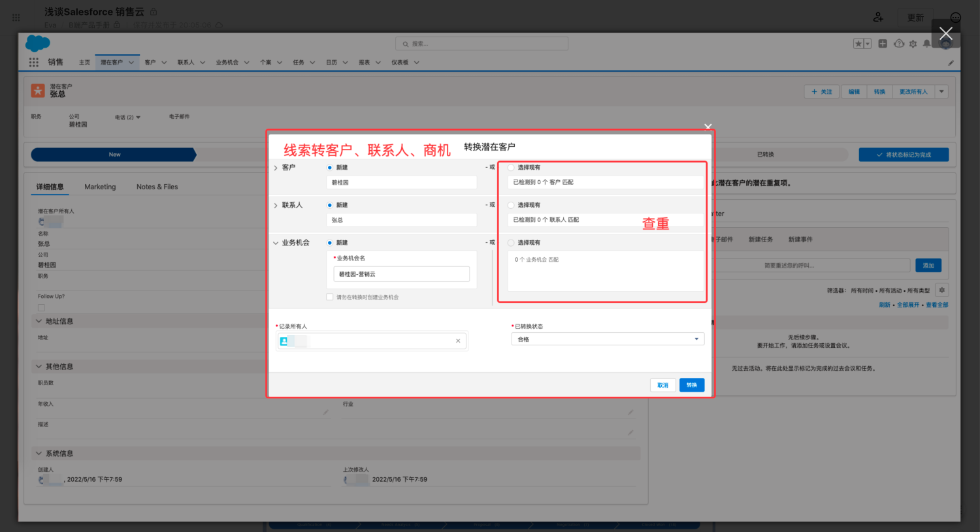
Task: Click 将状态标记为完成 button
Action: coord(904,155)
